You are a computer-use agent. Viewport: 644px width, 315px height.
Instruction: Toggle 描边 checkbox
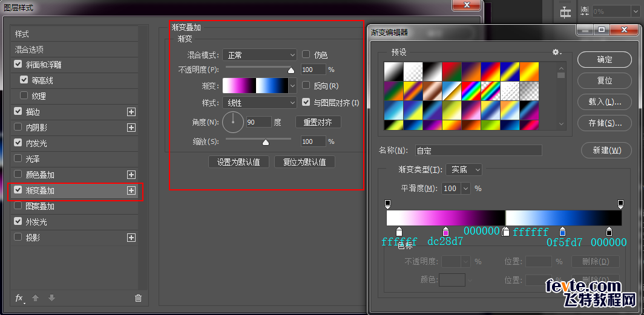pos(18,111)
